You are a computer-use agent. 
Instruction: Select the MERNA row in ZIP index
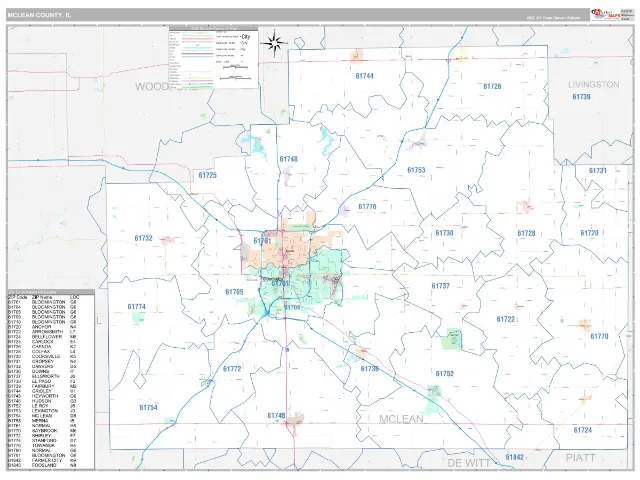[42, 421]
